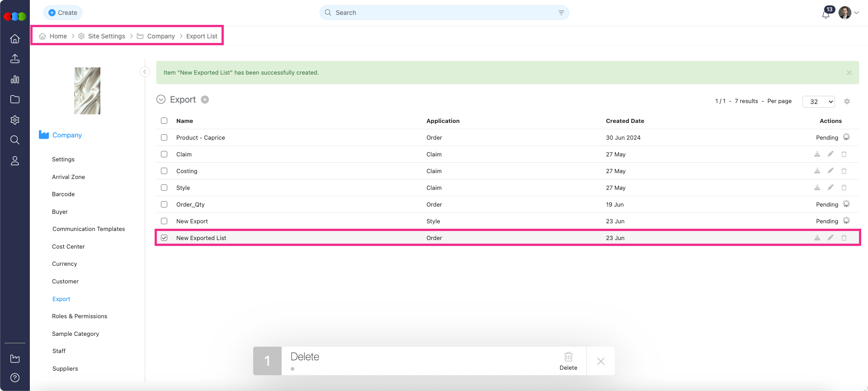Image resolution: width=868 pixels, height=391 pixels.
Task: Open Roles & Permissions in side menu
Action: pyautogui.click(x=80, y=316)
